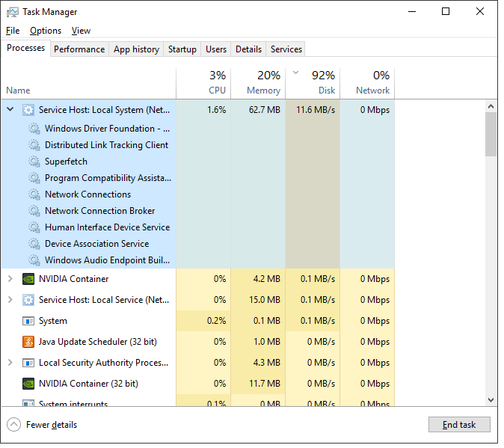Click the End task button
Viewport: 504px width, 448px height.
point(458,425)
